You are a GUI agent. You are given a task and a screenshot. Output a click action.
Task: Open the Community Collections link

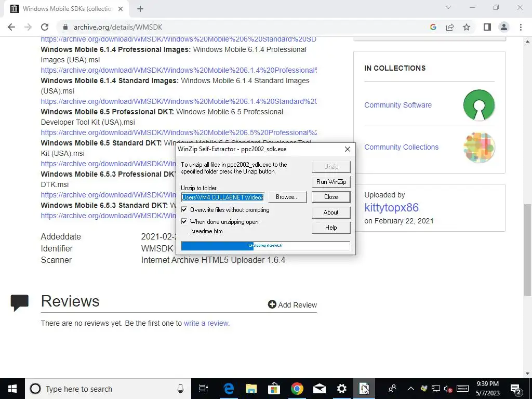[x=402, y=147]
